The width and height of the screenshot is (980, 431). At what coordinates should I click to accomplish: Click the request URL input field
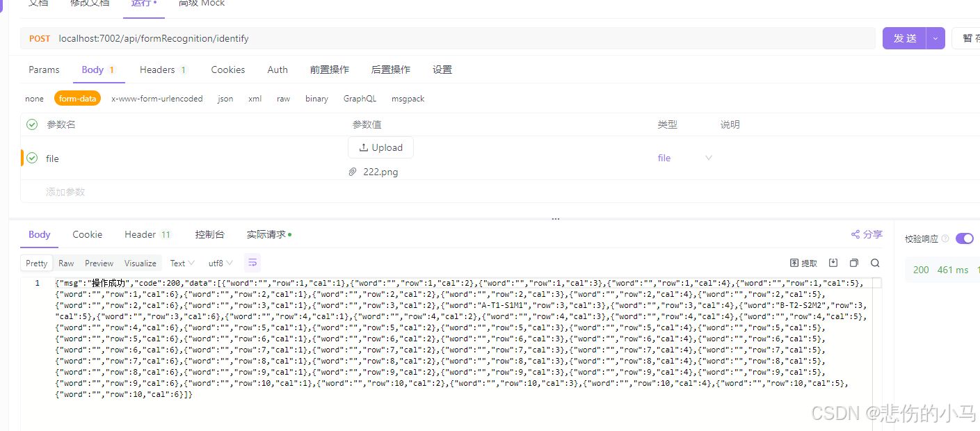[278, 38]
